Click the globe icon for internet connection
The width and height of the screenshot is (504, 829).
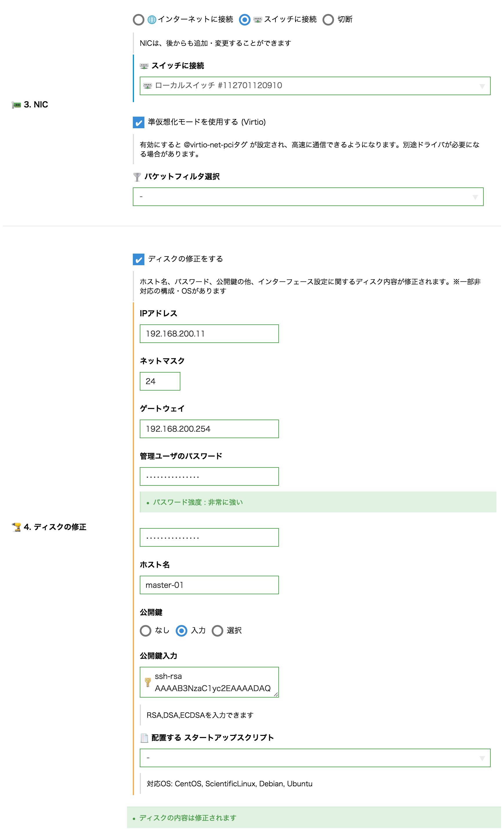point(152,19)
